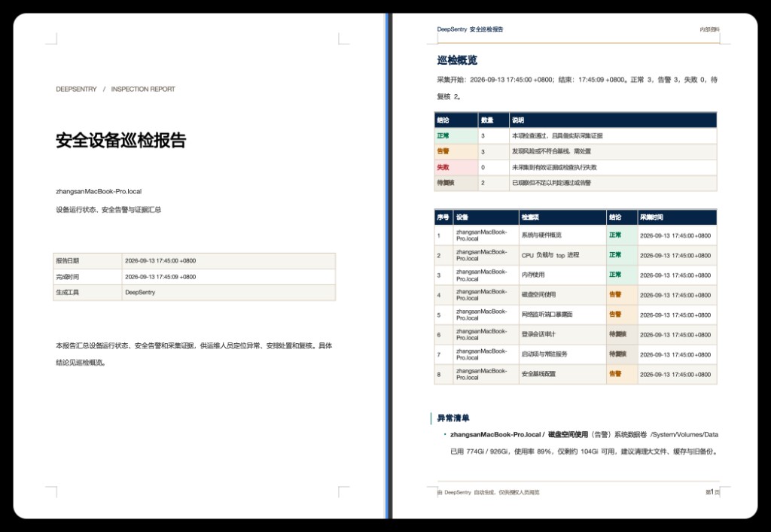Click the completion value "2026-09-13 17:45:09 +0800"
Image resolution: width=771 pixels, height=532 pixels.
pyautogui.click(x=160, y=277)
